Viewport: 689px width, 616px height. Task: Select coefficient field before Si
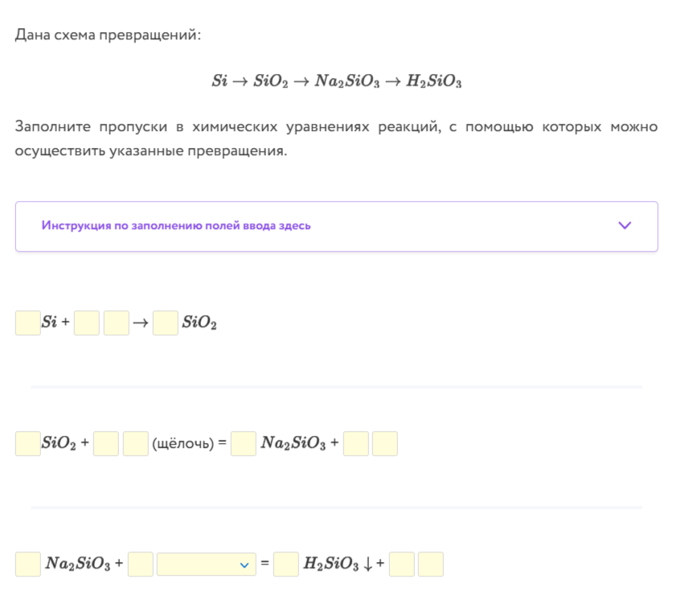(28, 323)
